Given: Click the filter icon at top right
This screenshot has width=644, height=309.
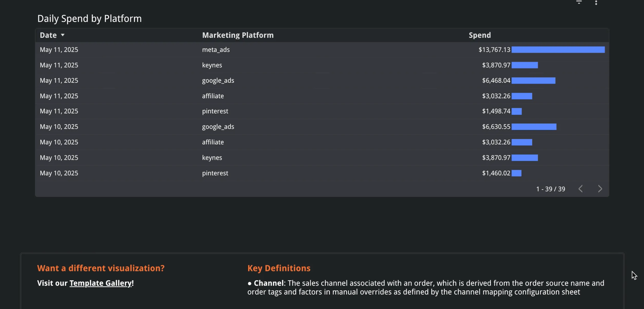Looking at the screenshot, I should click(579, 2).
